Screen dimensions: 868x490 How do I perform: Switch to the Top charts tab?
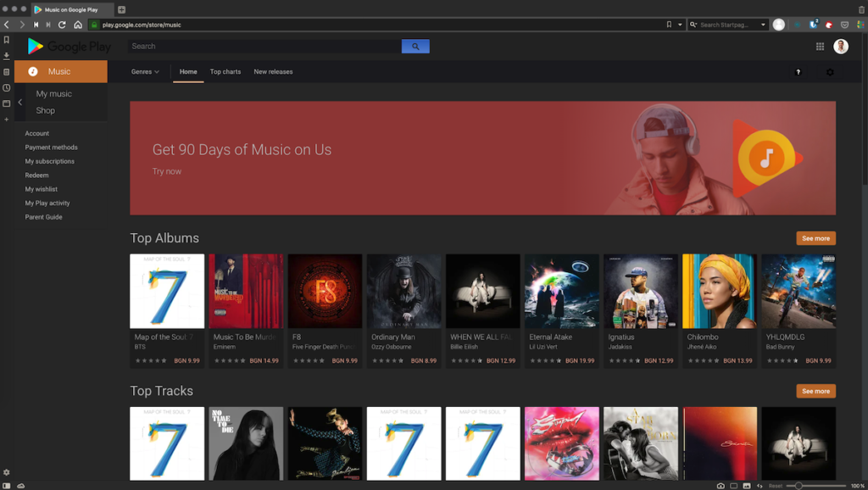click(x=225, y=73)
